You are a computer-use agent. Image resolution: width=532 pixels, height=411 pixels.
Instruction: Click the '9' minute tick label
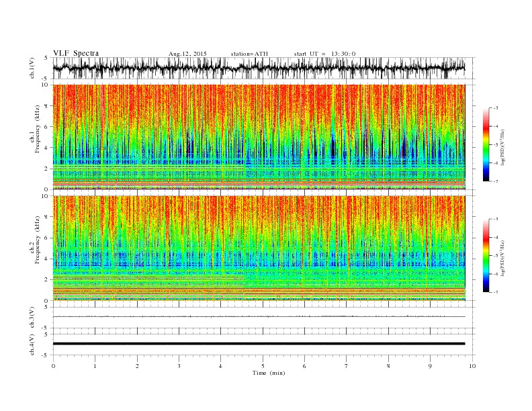(430, 366)
